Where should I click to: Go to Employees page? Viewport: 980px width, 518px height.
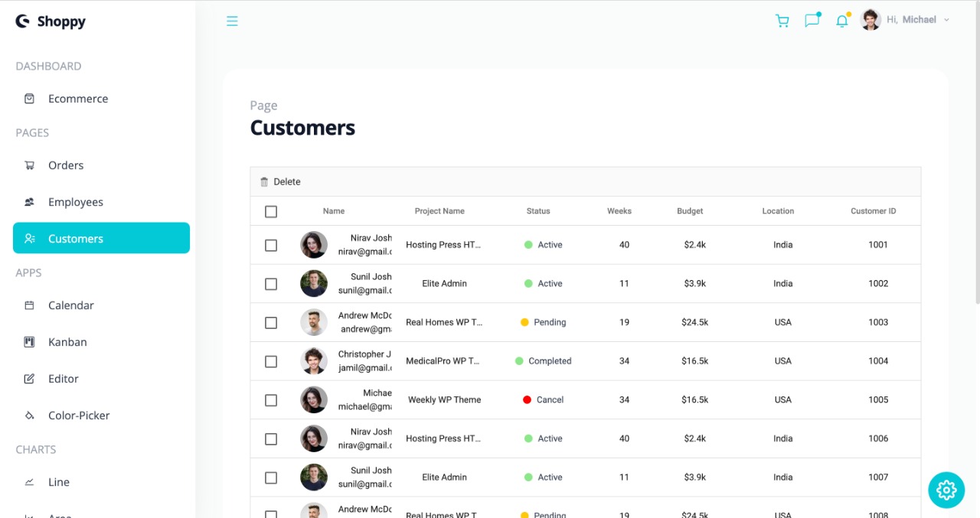coord(101,202)
